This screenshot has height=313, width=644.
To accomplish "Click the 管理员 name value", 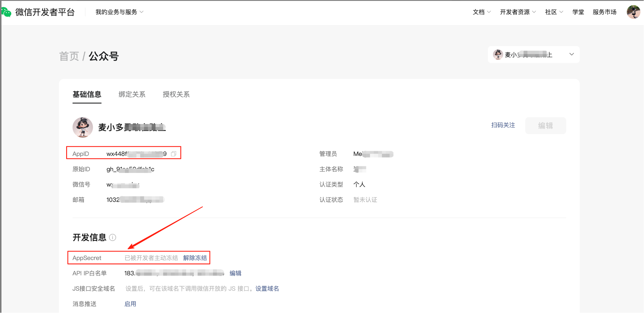I will 373,154.
